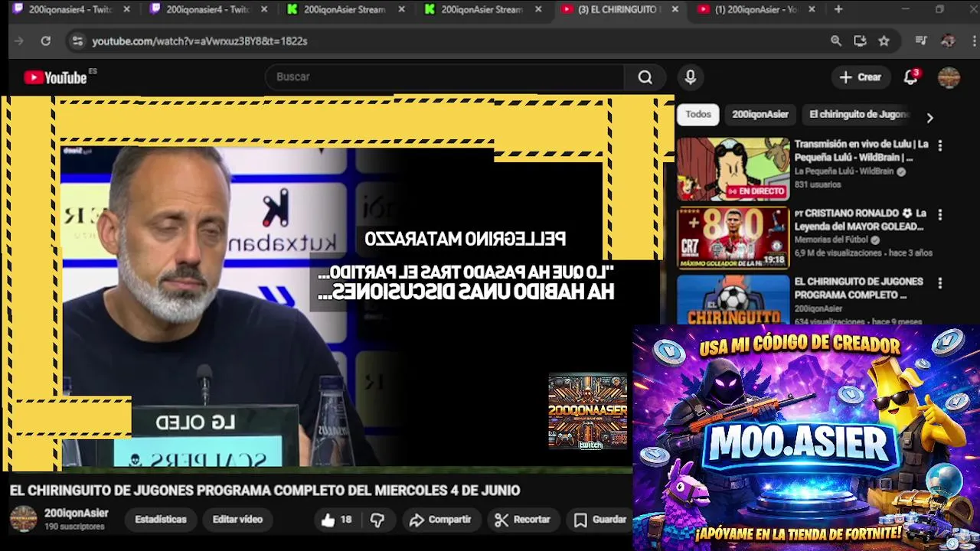Click the Recortar clip button
Image resolution: width=980 pixels, height=551 pixels.
tap(522, 520)
